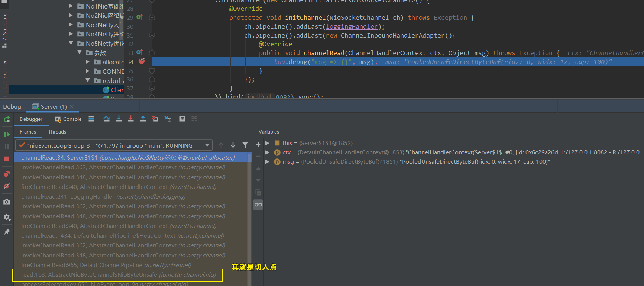Go to previous frame with up arrow
The image size is (644, 286).
(221, 145)
